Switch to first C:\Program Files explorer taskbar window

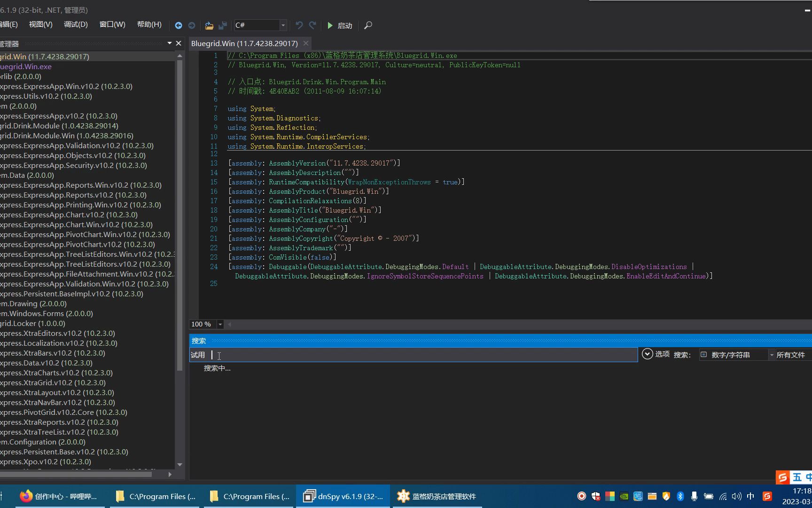click(x=156, y=496)
